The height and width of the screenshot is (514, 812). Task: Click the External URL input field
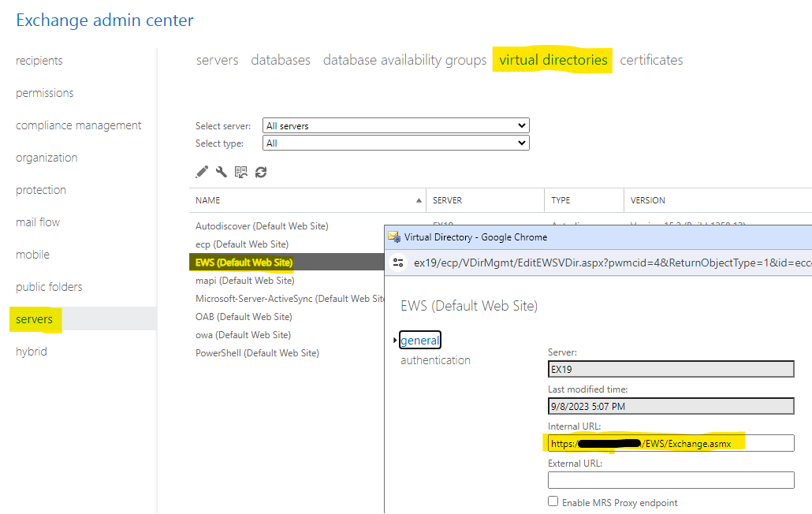(671, 480)
